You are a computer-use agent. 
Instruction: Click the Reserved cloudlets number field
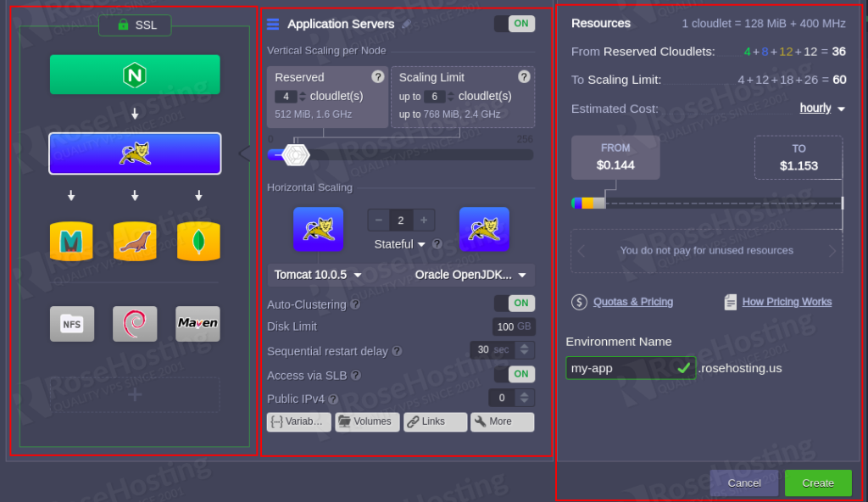[286, 97]
